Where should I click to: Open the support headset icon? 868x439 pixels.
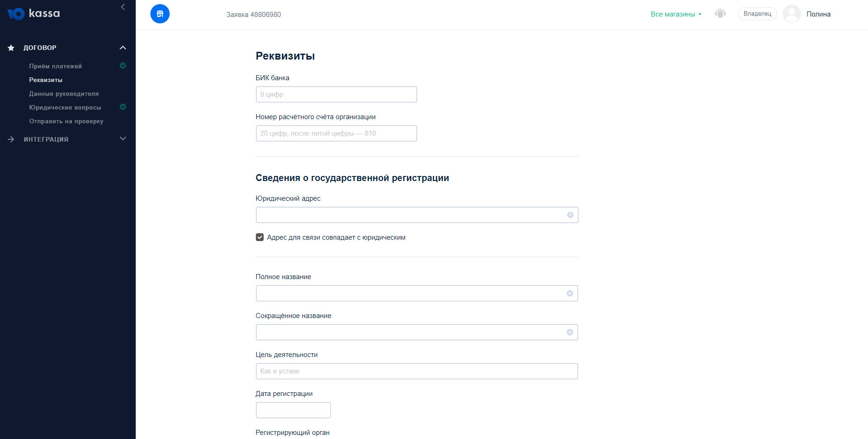720,14
